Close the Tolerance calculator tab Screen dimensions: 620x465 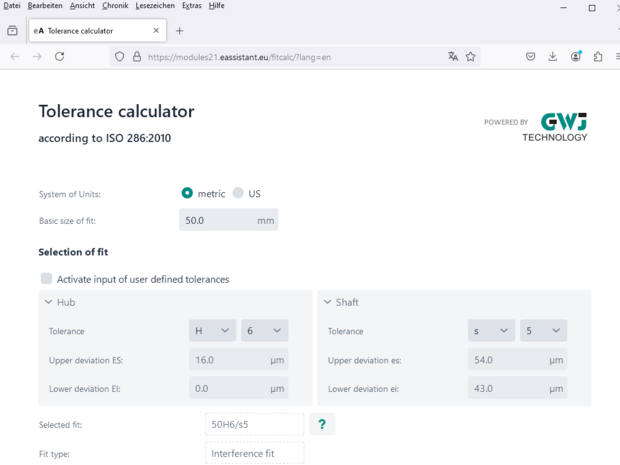[156, 31]
